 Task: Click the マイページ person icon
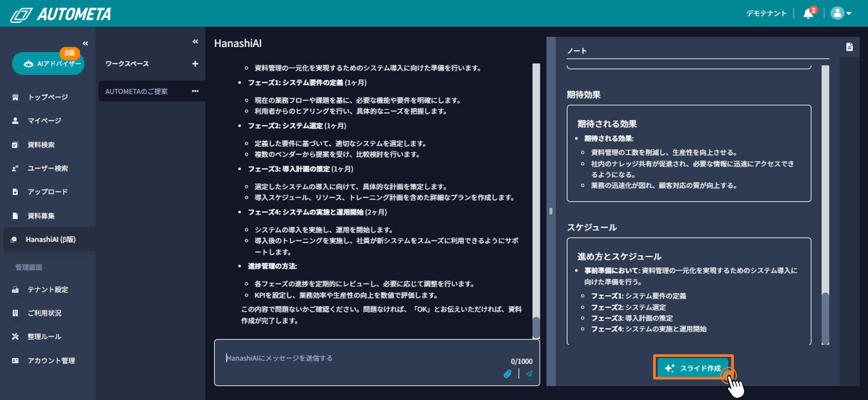(15, 121)
